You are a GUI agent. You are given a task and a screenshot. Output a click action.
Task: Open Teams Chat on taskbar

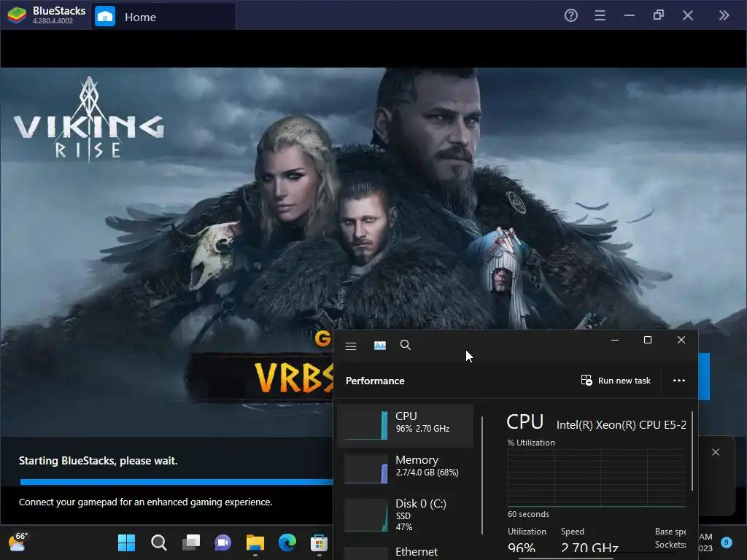tap(223, 542)
